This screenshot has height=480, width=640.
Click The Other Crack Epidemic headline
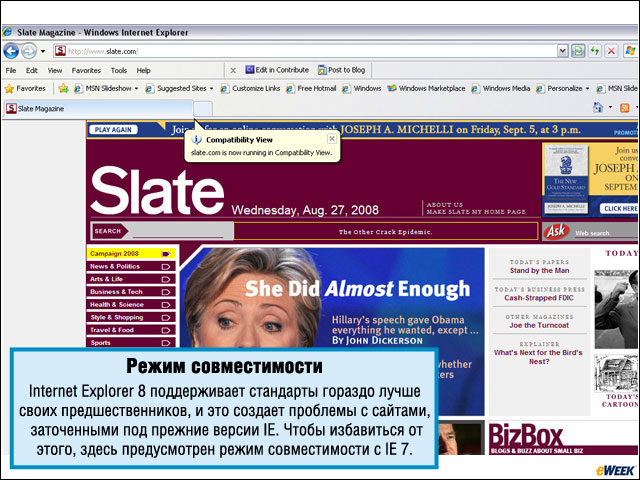coord(385,232)
